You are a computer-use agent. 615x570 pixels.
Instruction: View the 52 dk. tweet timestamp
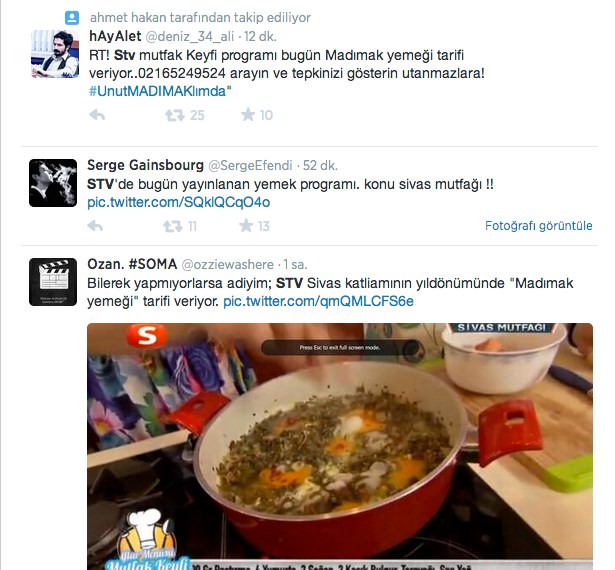click(320, 165)
